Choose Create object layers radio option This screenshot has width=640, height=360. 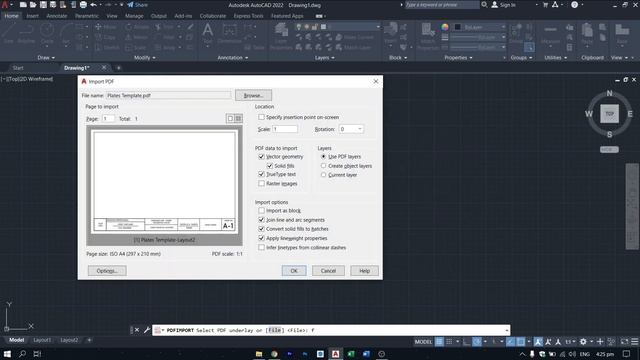323,166
